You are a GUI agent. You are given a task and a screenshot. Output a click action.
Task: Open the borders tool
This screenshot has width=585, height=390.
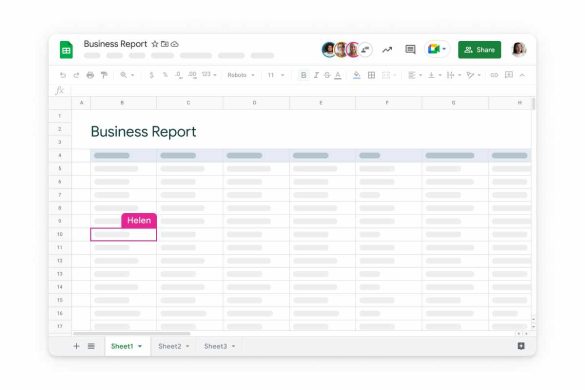point(371,75)
